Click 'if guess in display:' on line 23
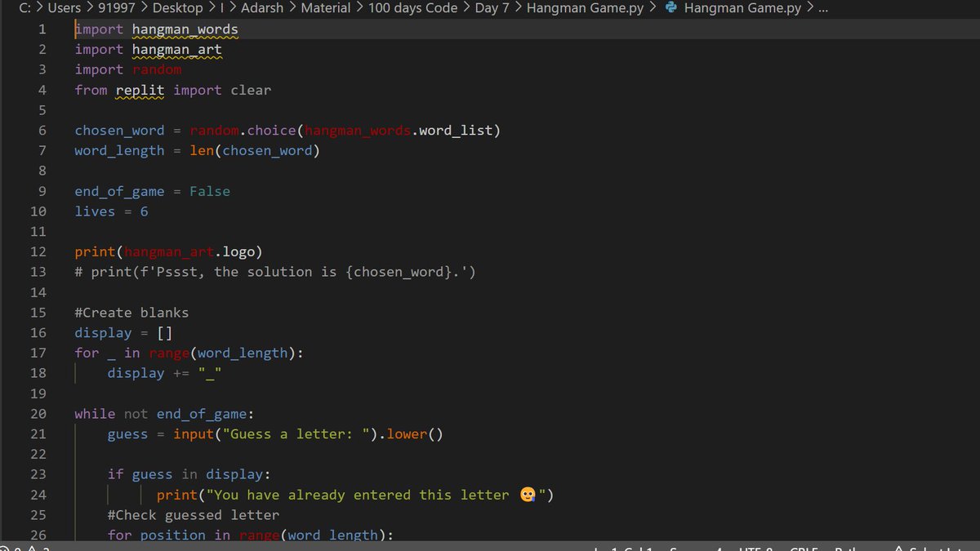 point(189,474)
